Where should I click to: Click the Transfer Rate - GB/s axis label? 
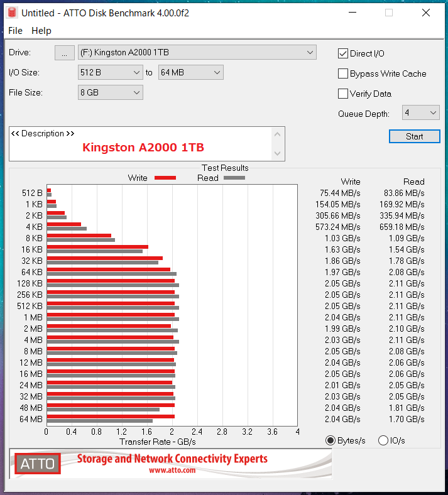(x=158, y=442)
